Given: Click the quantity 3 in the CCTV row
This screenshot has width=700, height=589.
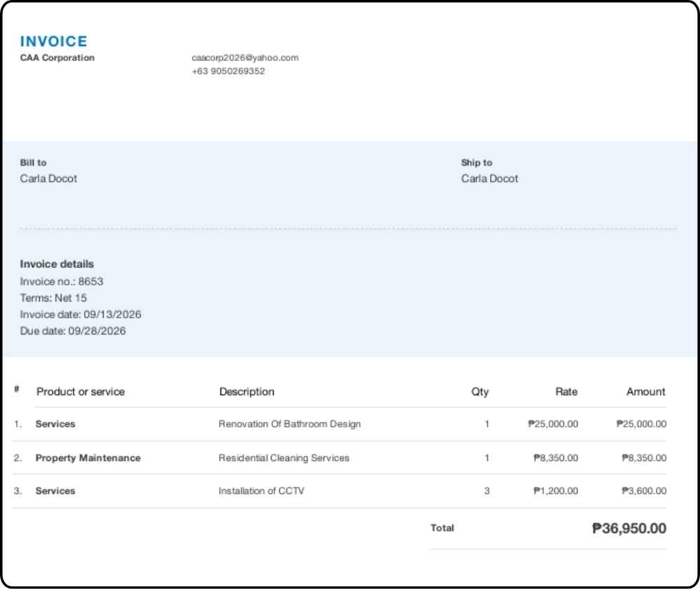Looking at the screenshot, I should [487, 491].
